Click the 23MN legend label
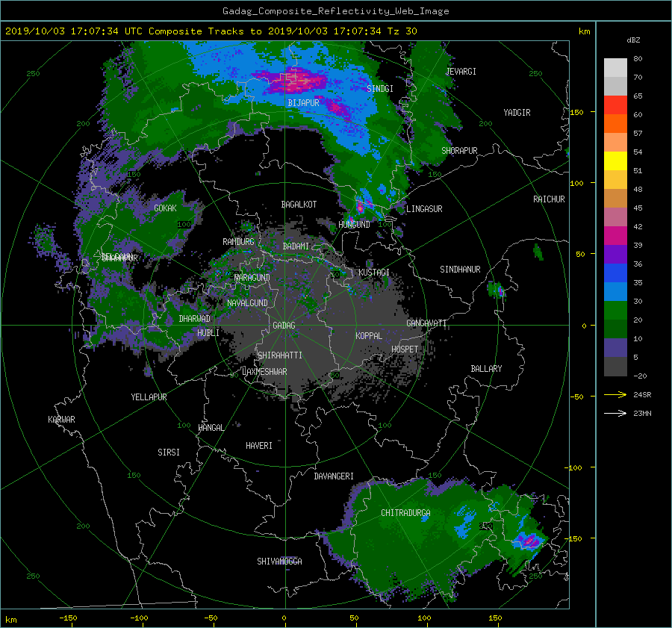The width and height of the screenshot is (672, 628). [642, 413]
